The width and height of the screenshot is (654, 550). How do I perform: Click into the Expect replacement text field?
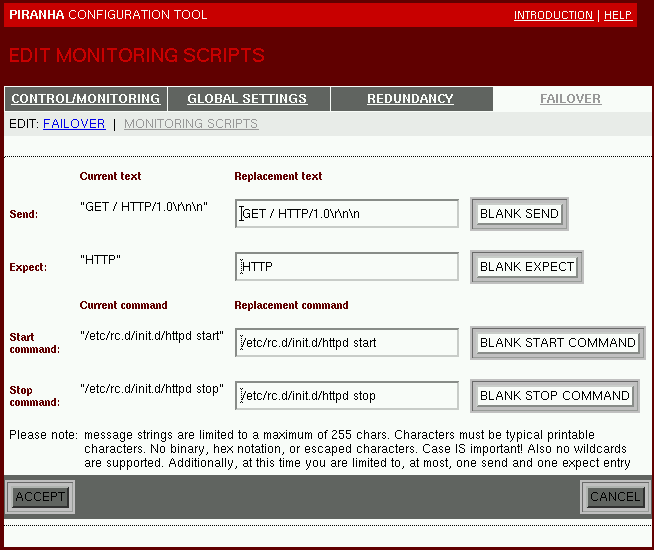(x=347, y=267)
